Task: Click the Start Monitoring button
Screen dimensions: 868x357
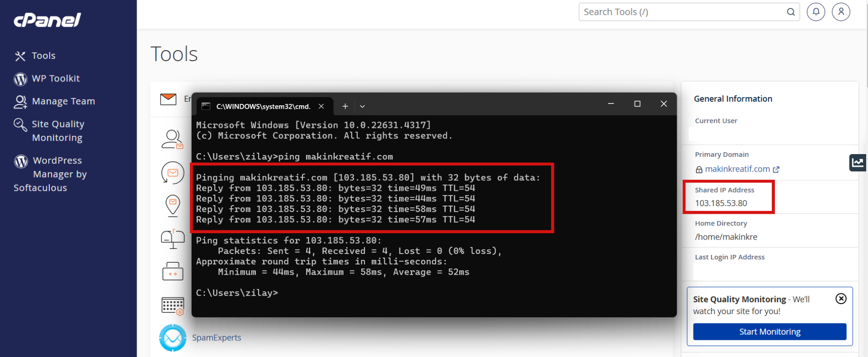Action: point(770,332)
